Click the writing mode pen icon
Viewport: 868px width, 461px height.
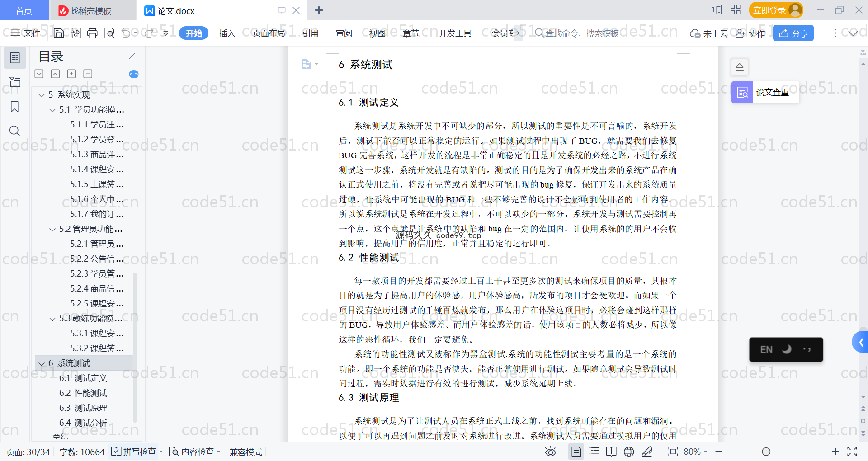click(647, 452)
